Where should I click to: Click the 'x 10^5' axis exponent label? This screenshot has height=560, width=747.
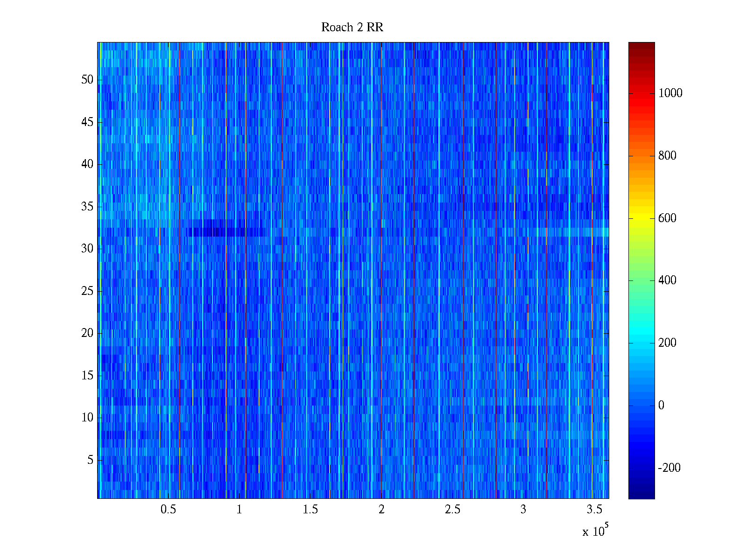[x=595, y=531]
